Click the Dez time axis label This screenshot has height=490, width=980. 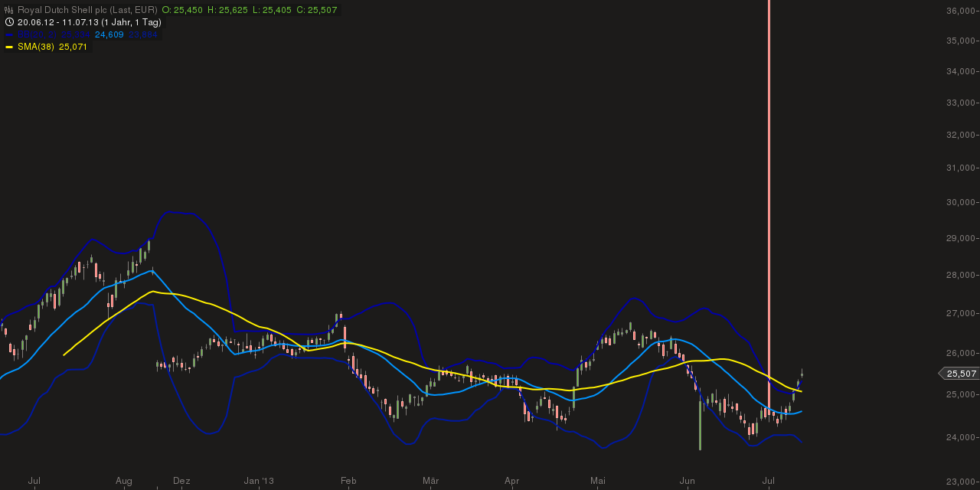181,481
